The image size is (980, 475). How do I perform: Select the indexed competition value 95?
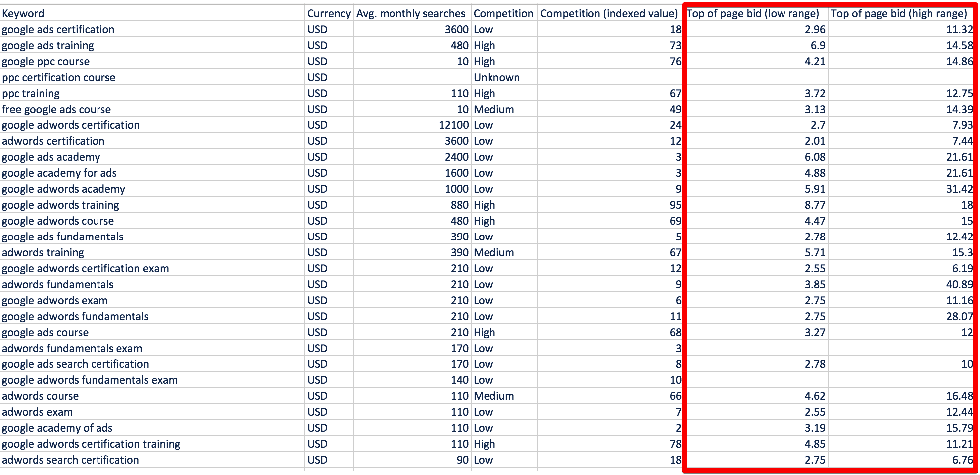click(x=610, y=205)
